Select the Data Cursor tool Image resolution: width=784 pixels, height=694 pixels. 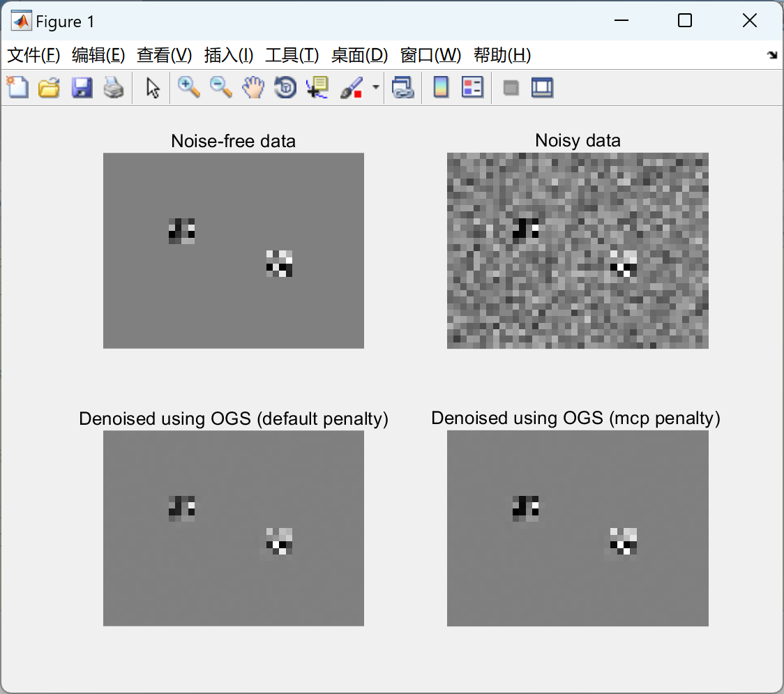[x=317, y=87]
